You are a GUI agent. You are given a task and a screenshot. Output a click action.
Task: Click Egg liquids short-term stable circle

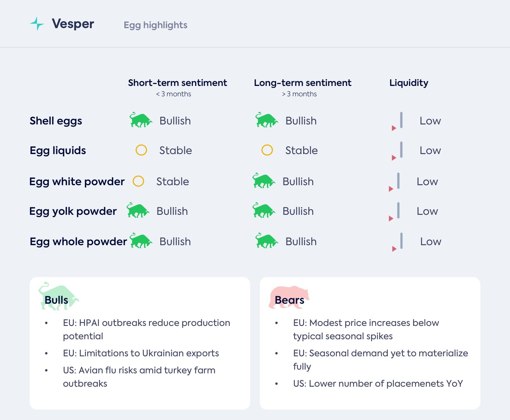coord(141,150)
